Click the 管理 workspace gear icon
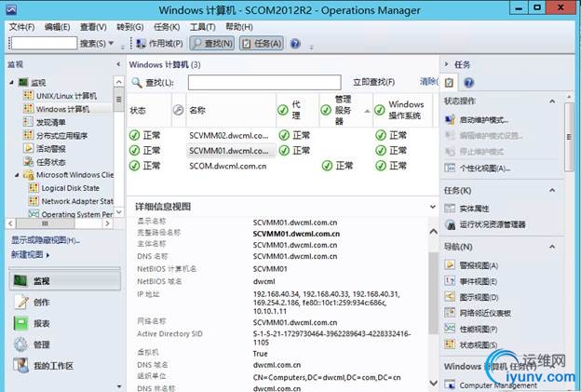Viewport: 581px width, 392px height. [x=20, y=345]
